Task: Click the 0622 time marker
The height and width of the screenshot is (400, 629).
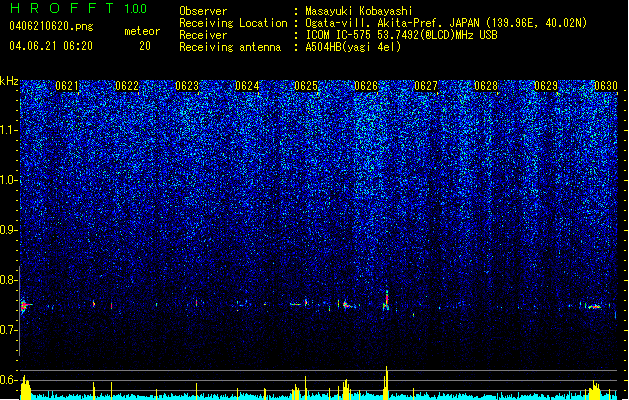Action: coord(127,86)
